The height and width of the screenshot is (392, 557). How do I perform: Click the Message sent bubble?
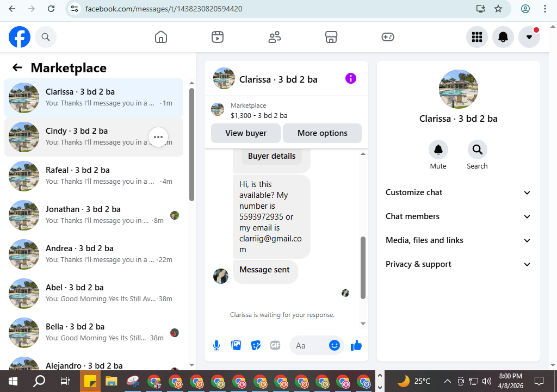click(x=265, y=272)
